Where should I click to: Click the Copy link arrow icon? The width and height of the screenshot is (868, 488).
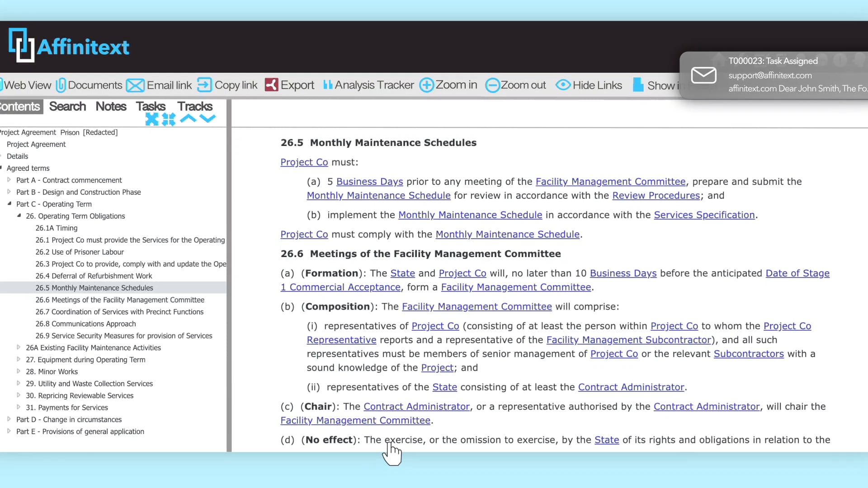coord(204,85)
